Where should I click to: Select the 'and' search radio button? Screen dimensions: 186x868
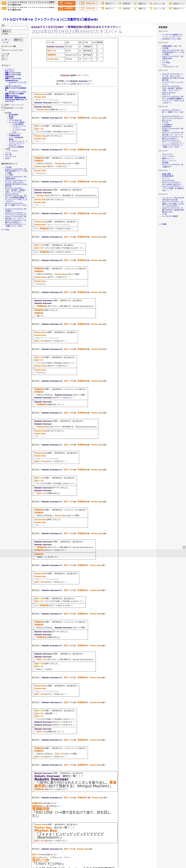click(6, 39)
